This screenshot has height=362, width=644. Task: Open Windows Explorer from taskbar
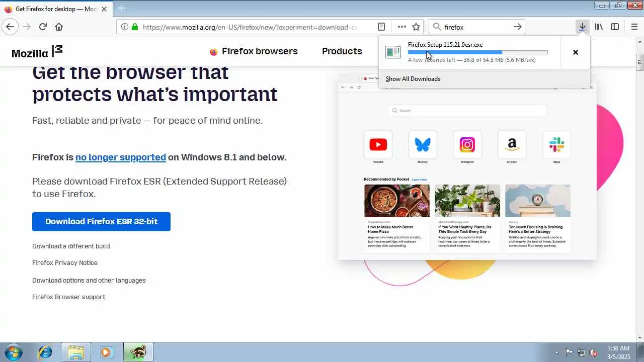(x=76, y=352)
